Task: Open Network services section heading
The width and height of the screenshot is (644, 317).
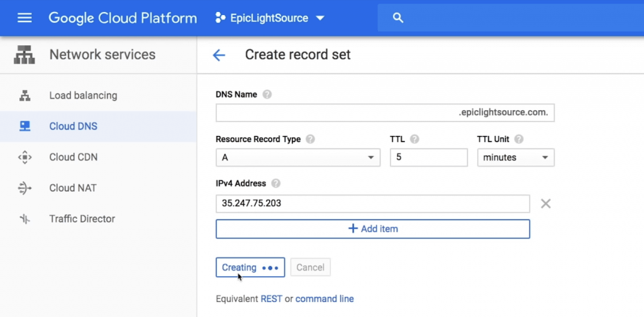Action: (103, 55)
